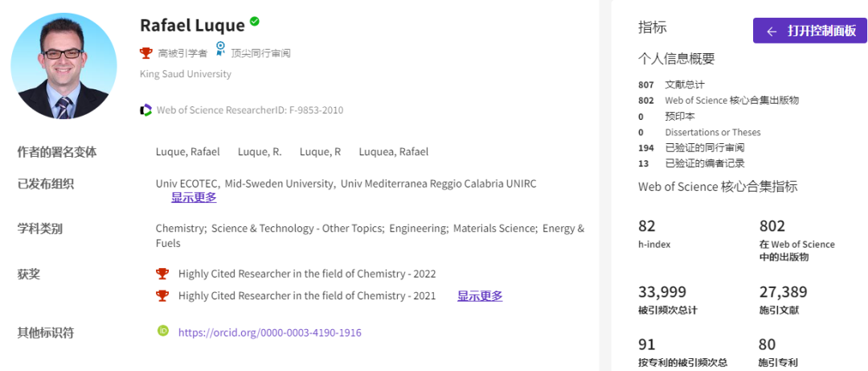This screenshot has height=371, width=868.
Task: Open the ORCID profile link
Action: [x=270, y=332]
